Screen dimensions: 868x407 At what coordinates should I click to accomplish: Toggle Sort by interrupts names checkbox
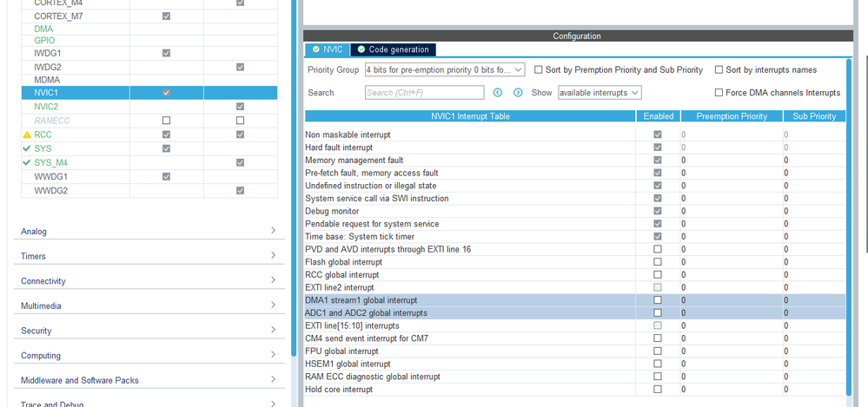click(719, 70)
